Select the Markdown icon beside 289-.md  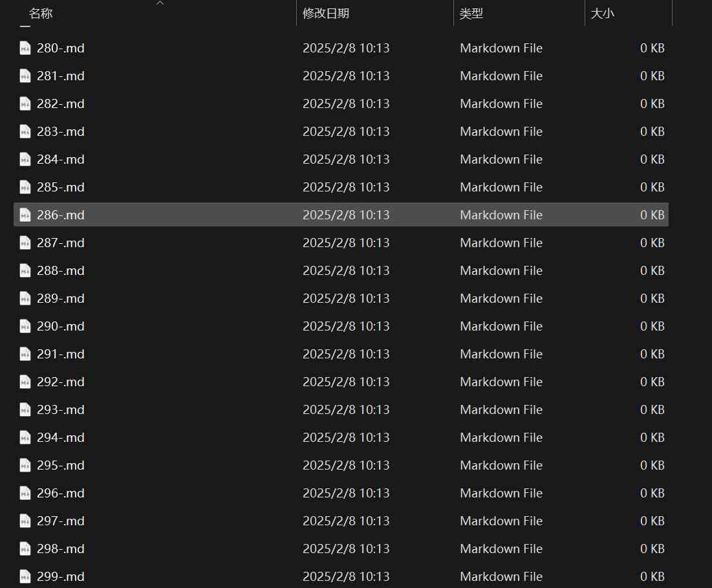(25, 299)
